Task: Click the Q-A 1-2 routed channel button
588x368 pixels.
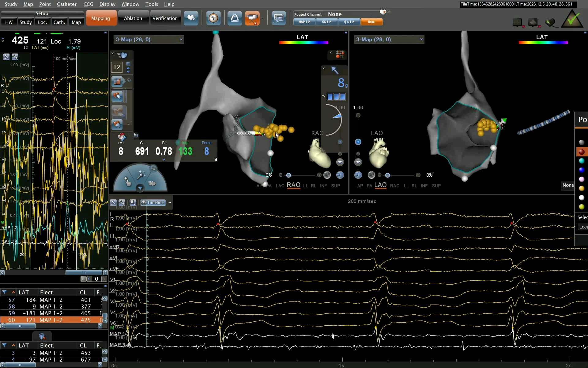Action: click(349, 22)
